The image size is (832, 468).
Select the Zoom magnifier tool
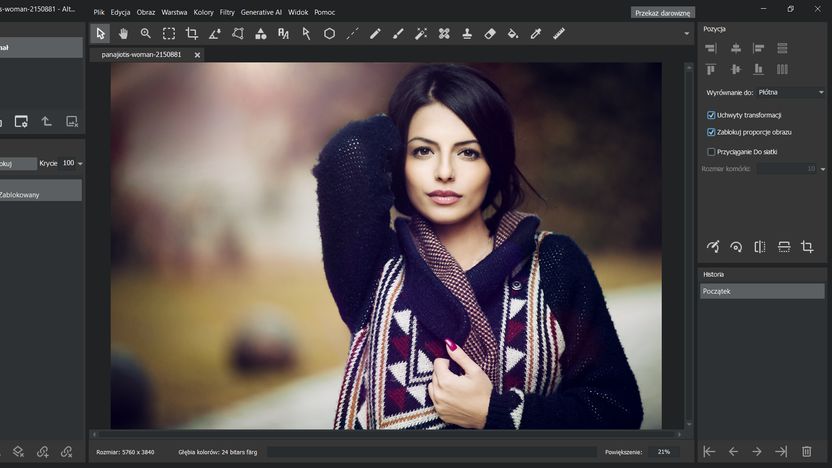(x=145, y=34)
